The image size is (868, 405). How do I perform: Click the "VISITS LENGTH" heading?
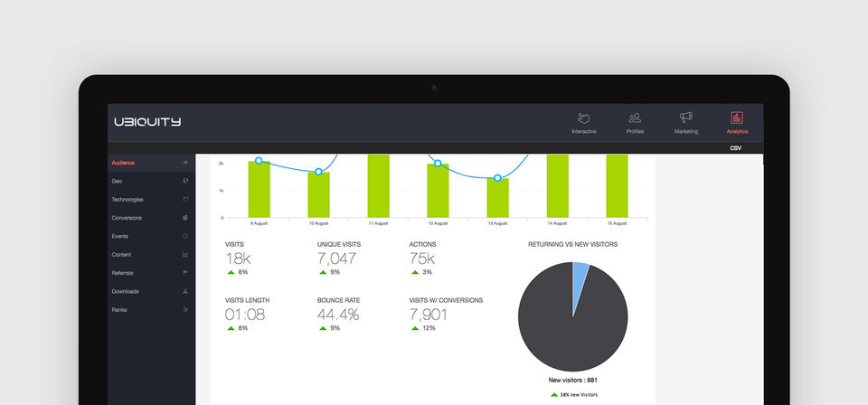247,300
